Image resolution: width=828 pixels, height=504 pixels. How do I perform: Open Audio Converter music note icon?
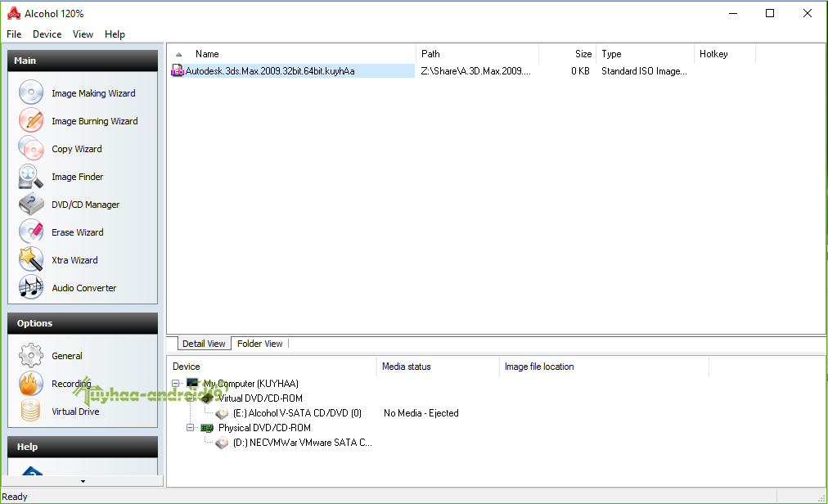(31, 288)
